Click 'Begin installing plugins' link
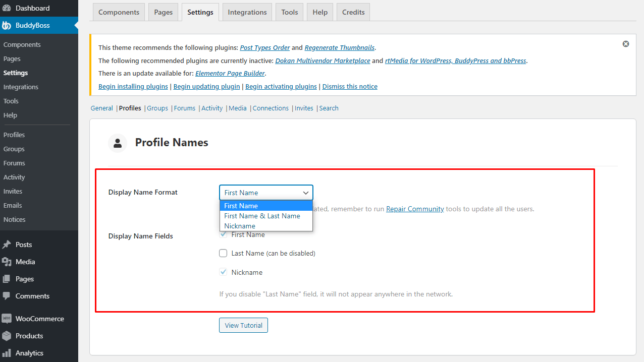This screenshot has height=362, width=644. (x=133, y=86)
